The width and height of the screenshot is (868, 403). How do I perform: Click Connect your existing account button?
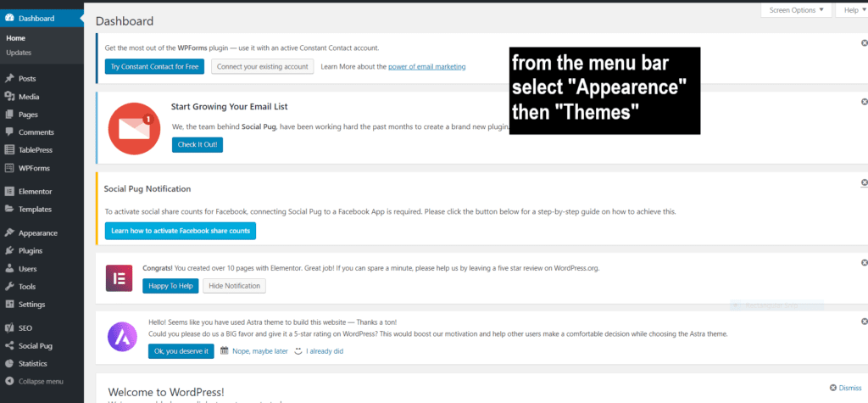tap(263, 66)
